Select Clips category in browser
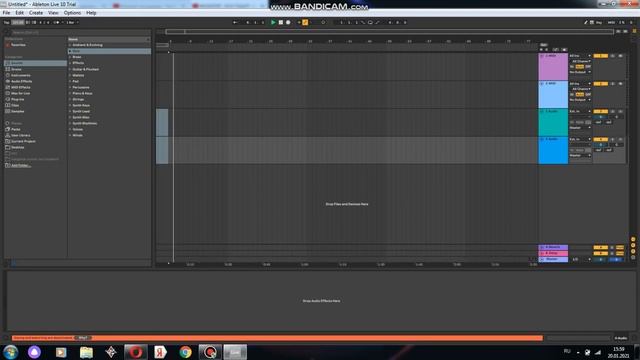 [x=15, y=105]
